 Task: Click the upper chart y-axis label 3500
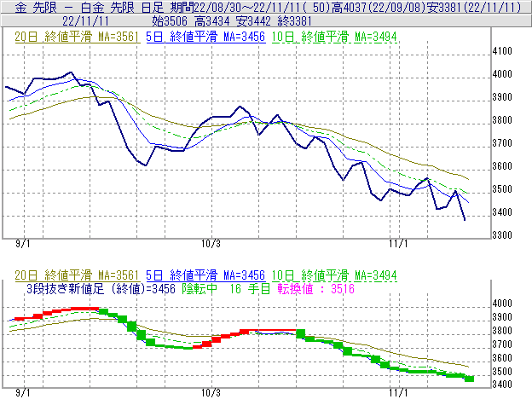[502, 189]
